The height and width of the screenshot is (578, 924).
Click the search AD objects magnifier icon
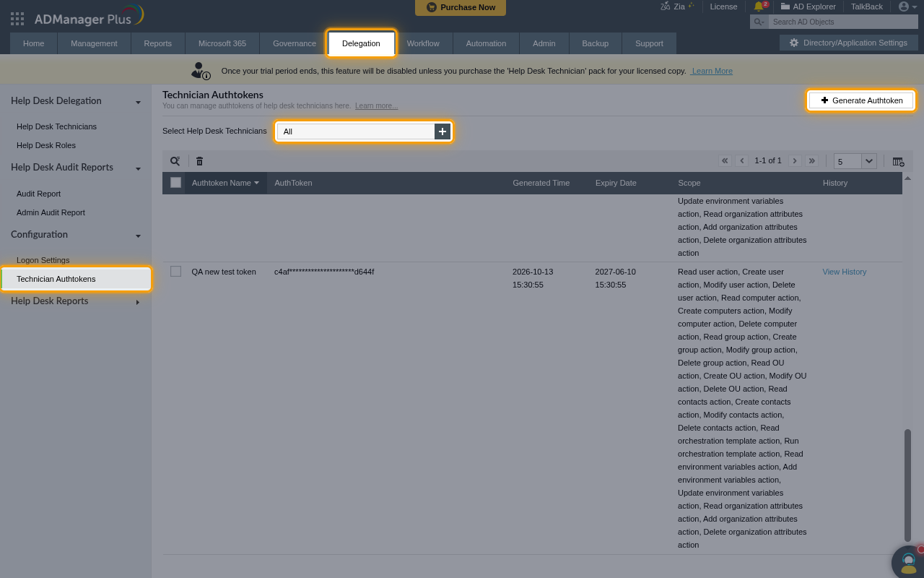(759, 22)
